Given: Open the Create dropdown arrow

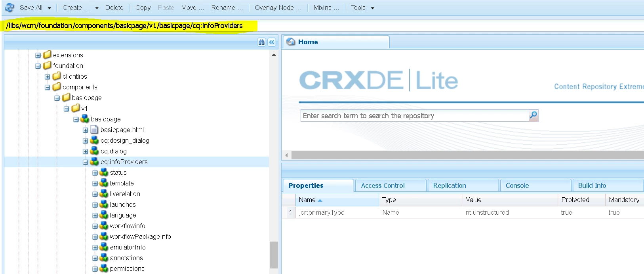Looking at the screenshot, I should click(x=97, y=8).
